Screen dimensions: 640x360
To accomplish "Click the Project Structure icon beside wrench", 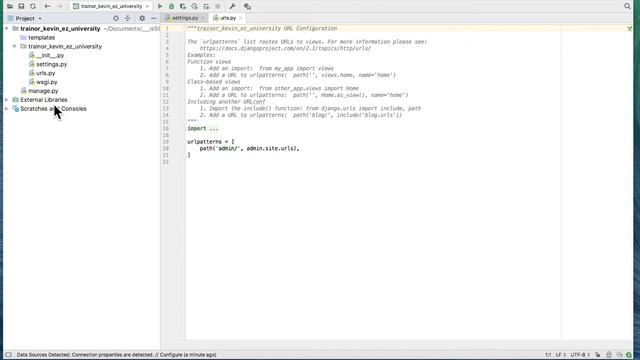I will 247,7.
